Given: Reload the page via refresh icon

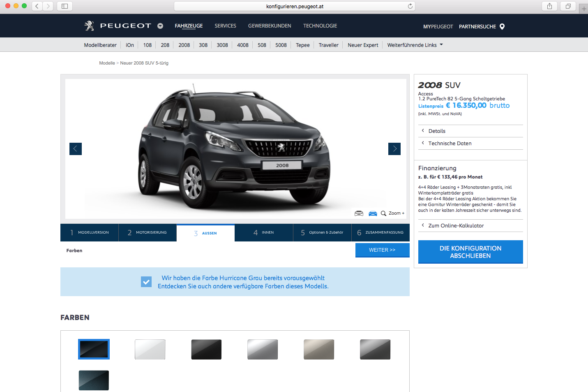Looking at the screenshot, I should point(410,6).
